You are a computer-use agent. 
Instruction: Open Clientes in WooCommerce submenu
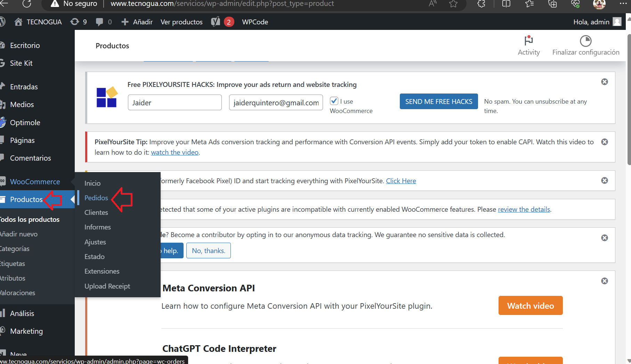[x=96, y=212]
